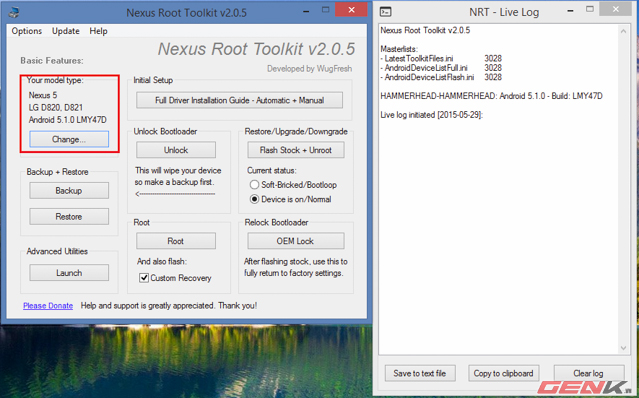Image resolution: width=639 pixels, height=398 pixels.
Task: Click Change to pick a different model
Action: pos(69,139)
